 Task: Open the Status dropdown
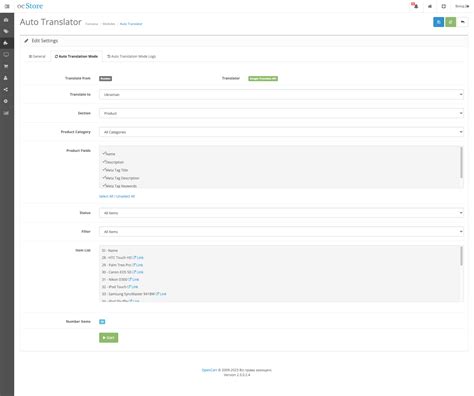pyautogui.click(x=281, y=213)
